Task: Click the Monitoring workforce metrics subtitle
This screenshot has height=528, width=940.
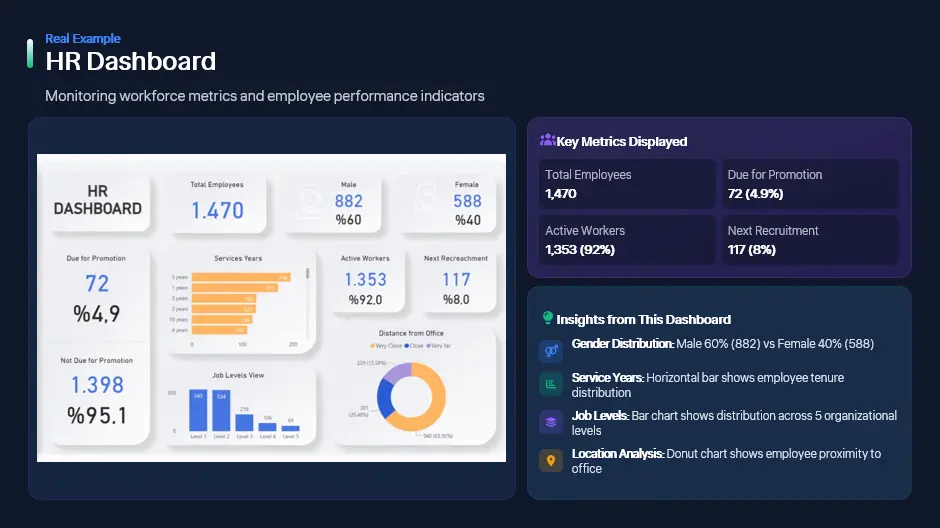Action: pos(264,96)
